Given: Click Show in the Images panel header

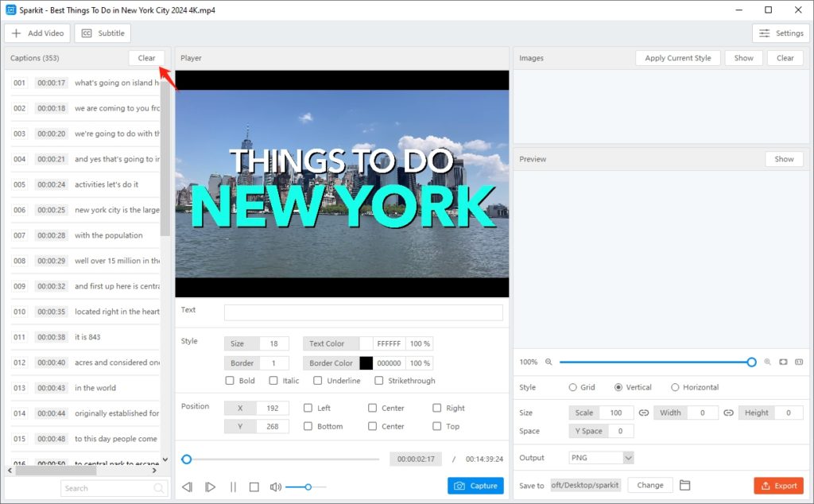Looking at the screenshot, I should [743, 58].
